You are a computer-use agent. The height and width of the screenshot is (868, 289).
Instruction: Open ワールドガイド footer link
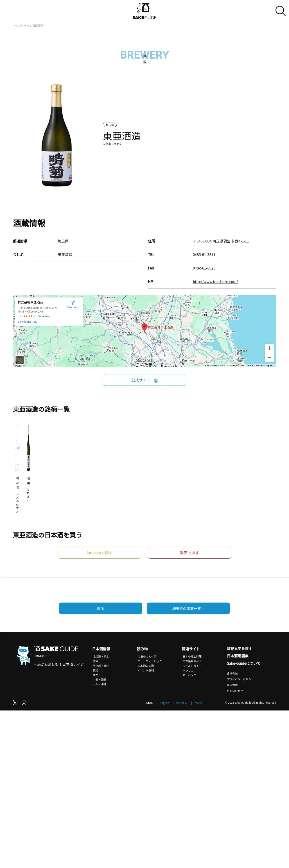[x=192, y=666]
